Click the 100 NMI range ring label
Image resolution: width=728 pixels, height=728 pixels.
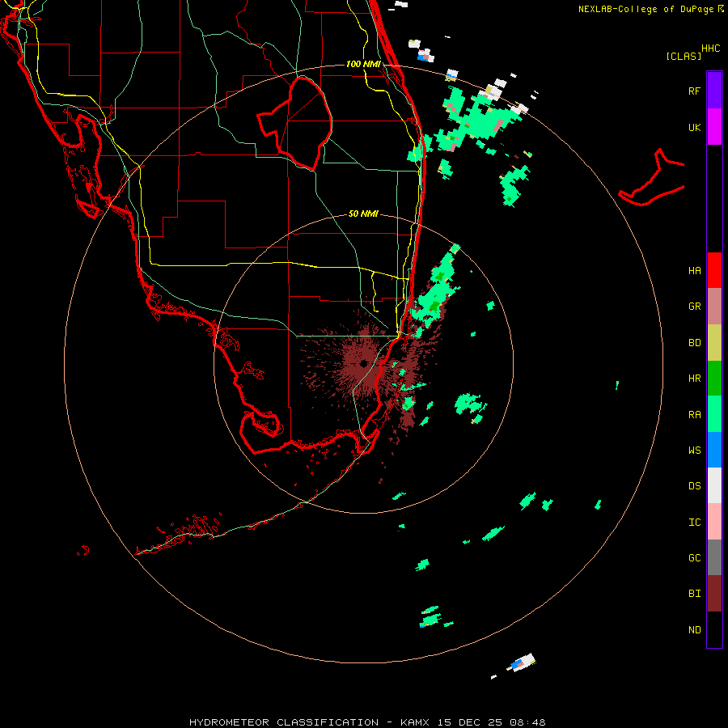[363, 64]
